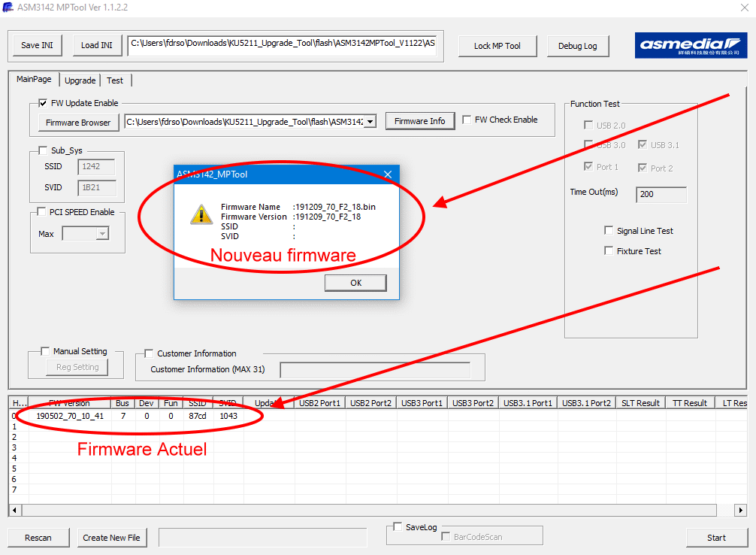Confirm the firmware dialog with OK
Screen dimensions: 756x555
(x=355, y=283)
